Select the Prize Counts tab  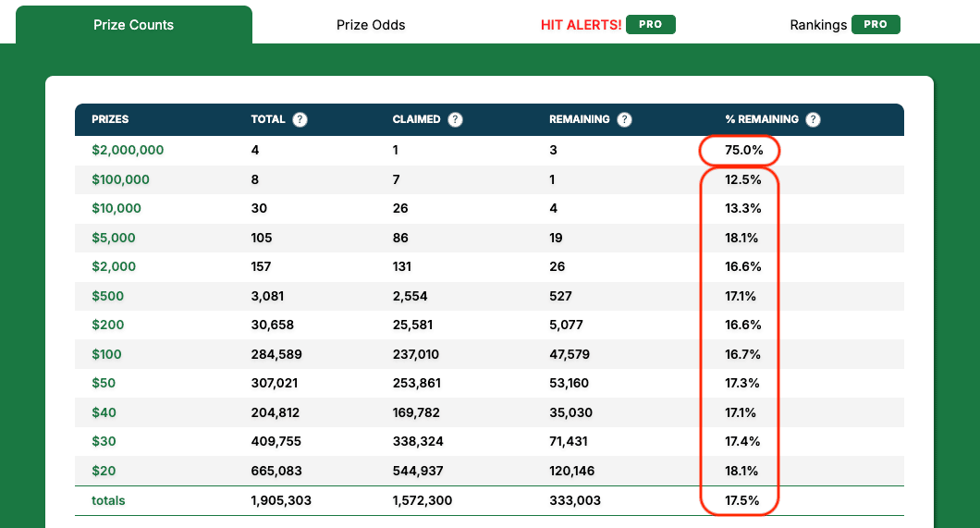coord(133,25)
